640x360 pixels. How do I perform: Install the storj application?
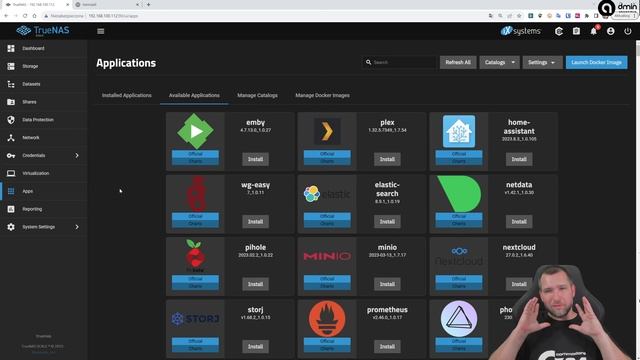pos(256,347)
